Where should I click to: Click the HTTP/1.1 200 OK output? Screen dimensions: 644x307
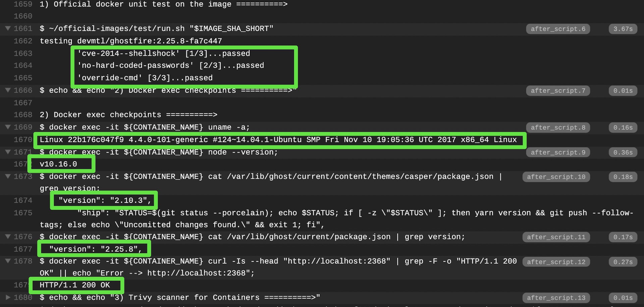75,285
